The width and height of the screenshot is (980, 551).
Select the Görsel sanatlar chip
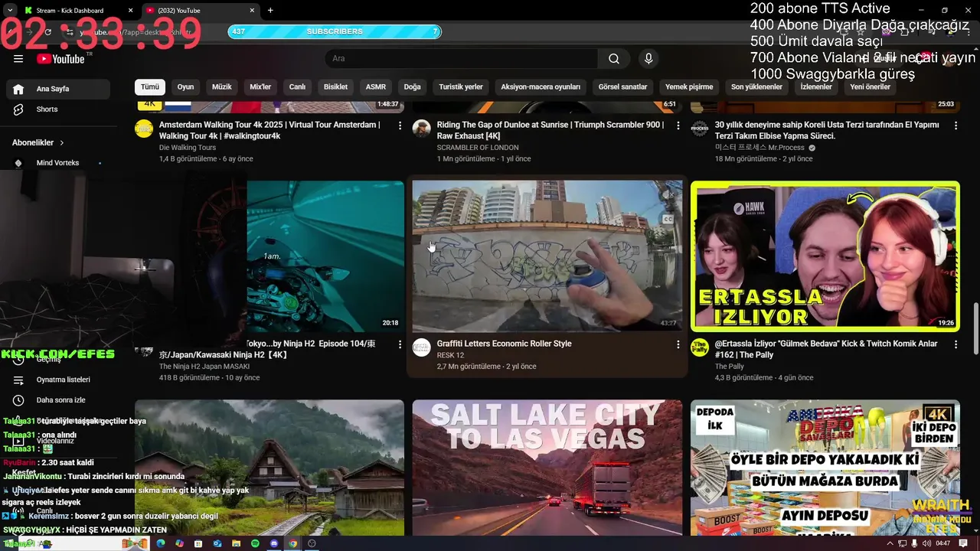click(623, 87)
